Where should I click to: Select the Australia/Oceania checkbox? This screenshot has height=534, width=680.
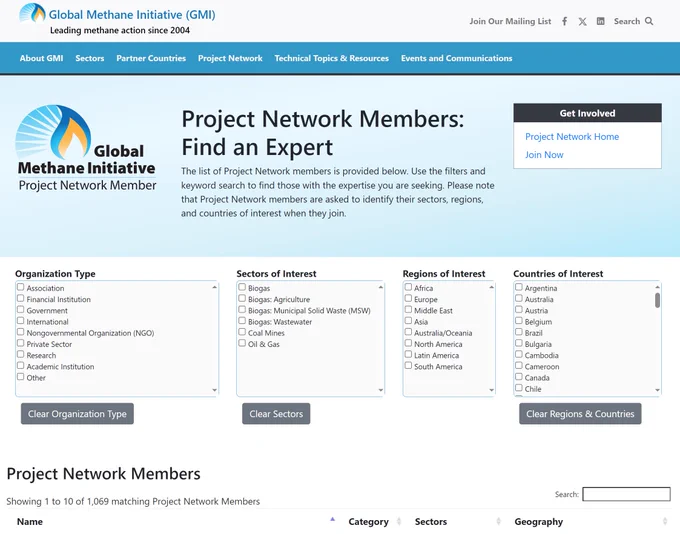(408, 332)
